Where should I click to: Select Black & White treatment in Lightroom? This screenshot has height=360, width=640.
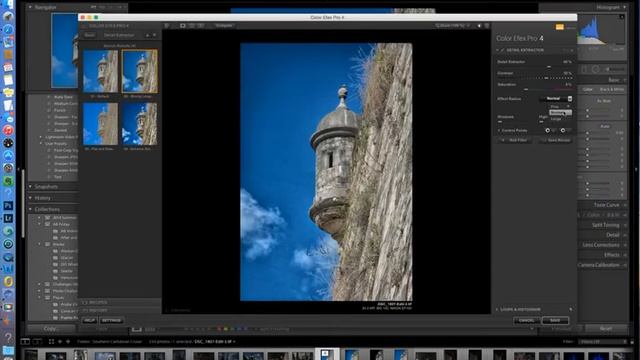pos(611,89)
